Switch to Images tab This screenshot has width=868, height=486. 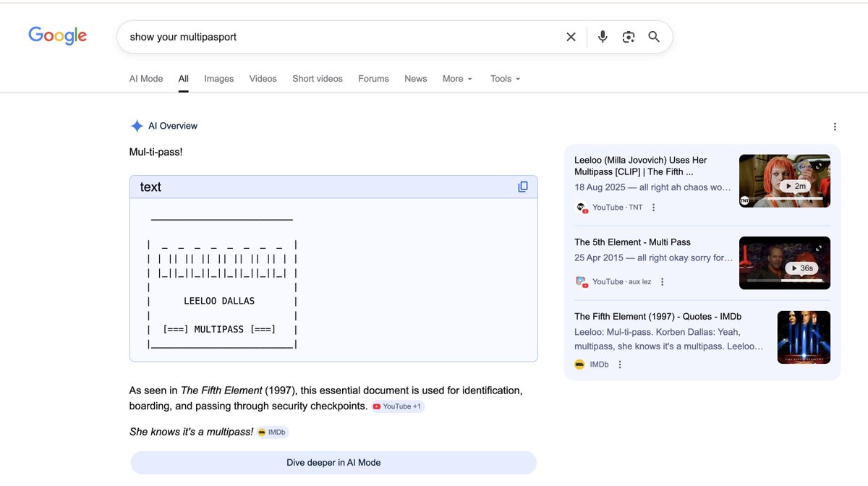[219, 79]
